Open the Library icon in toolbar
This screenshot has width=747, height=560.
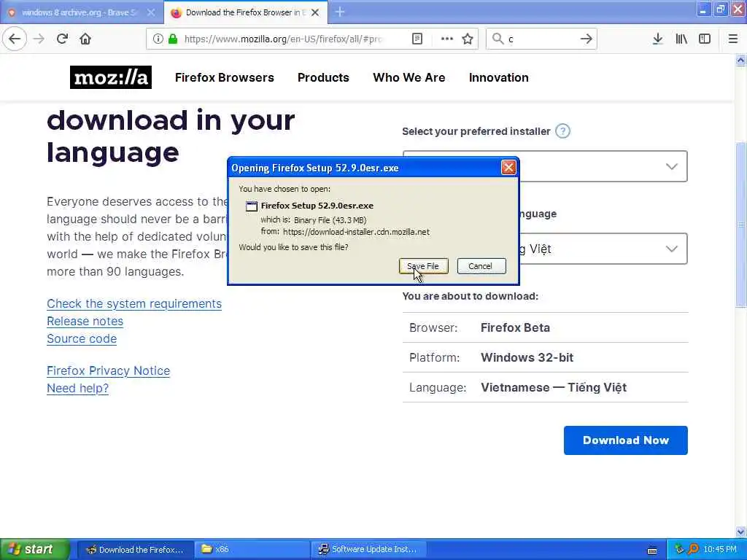pyautogui.click(x=681, y=39)
